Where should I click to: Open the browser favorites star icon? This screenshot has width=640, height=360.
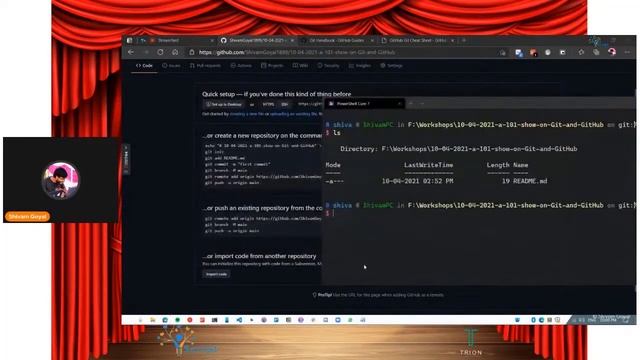[581, 52]
